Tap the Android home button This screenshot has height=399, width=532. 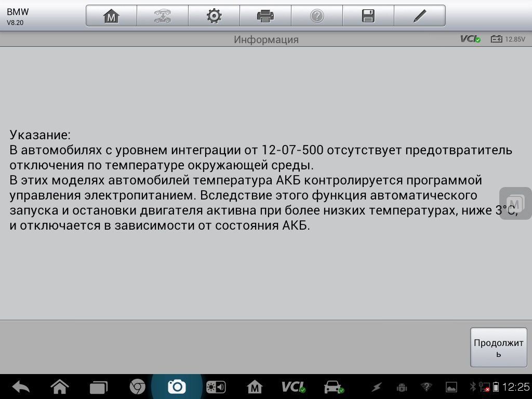[x=60, y=387]
